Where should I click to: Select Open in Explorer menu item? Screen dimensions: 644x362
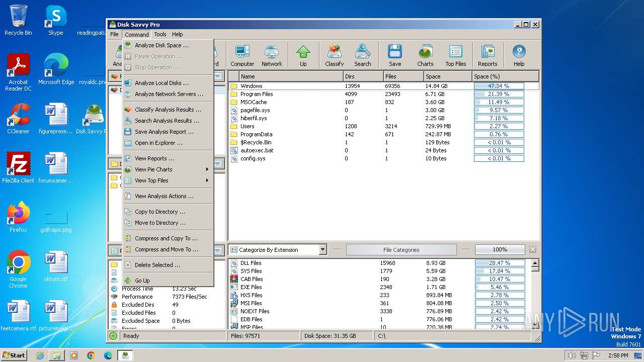(168, 143)
